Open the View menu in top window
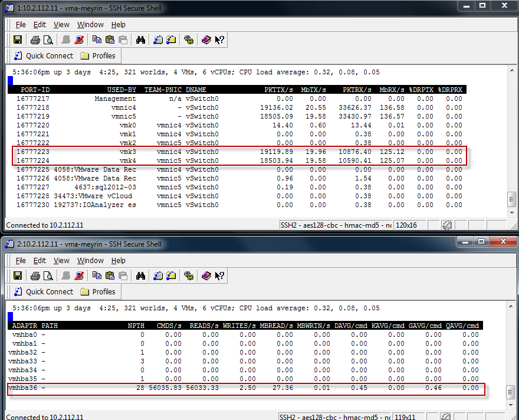The width and height of the screenshot is (519, 420). [x=61, y=25]
